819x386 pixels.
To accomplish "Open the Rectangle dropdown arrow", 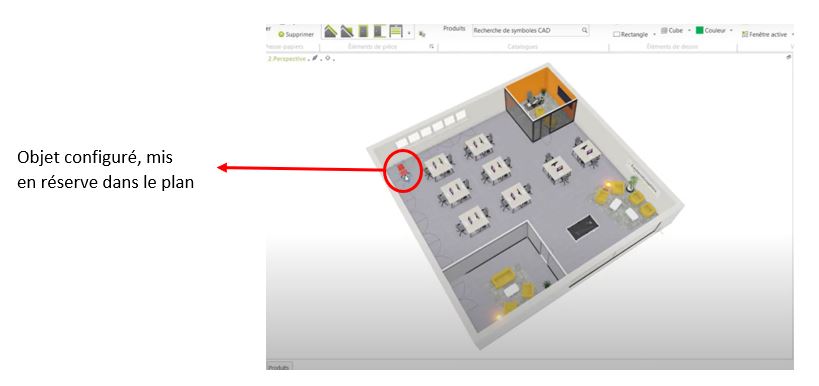I will 654,34.
